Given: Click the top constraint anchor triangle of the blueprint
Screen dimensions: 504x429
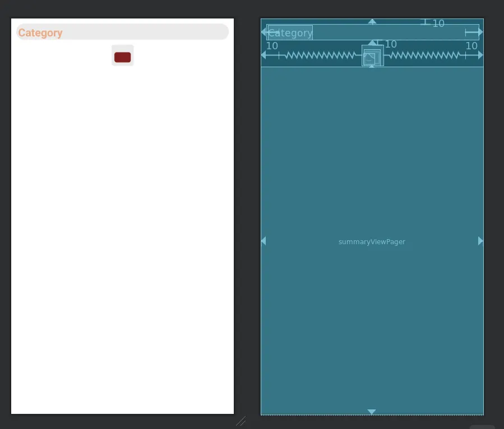Looking at the screenshot, I should (x=372, y=21).
